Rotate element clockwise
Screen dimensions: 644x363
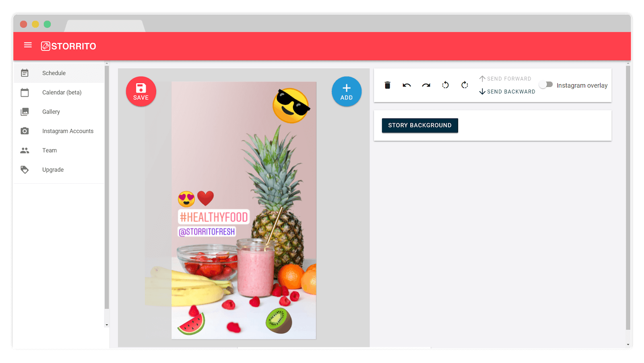464,85
